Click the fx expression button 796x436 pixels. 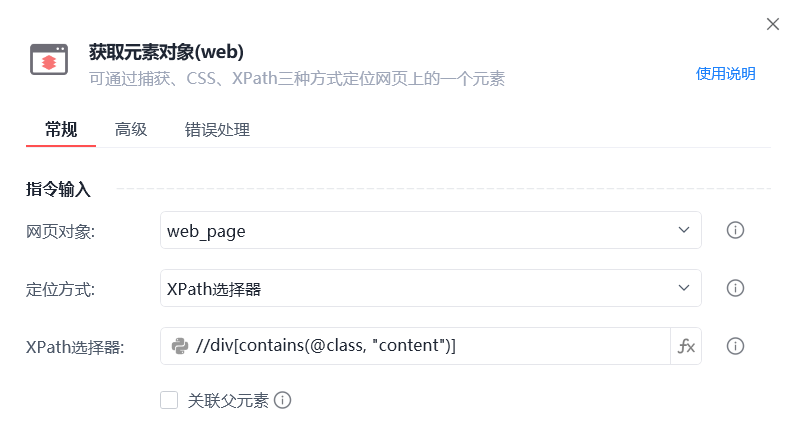point(686,346)
